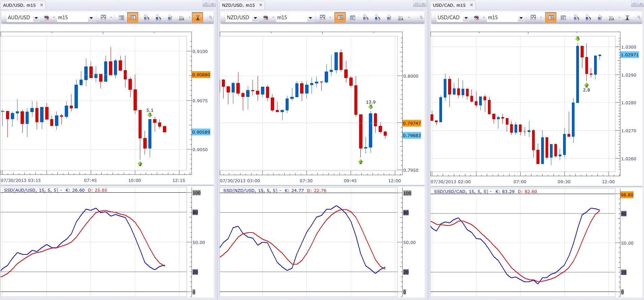Toggle Ask price display on NZD/USD chart
This screenshot has height=300, width=644.
pyautogui.click(x=352, y=18)
